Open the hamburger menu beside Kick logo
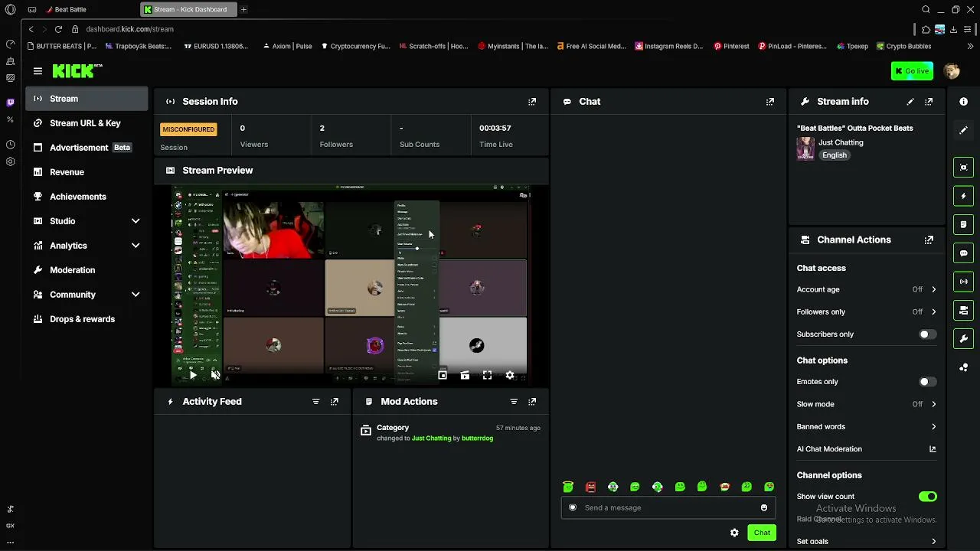 (38, 71)
